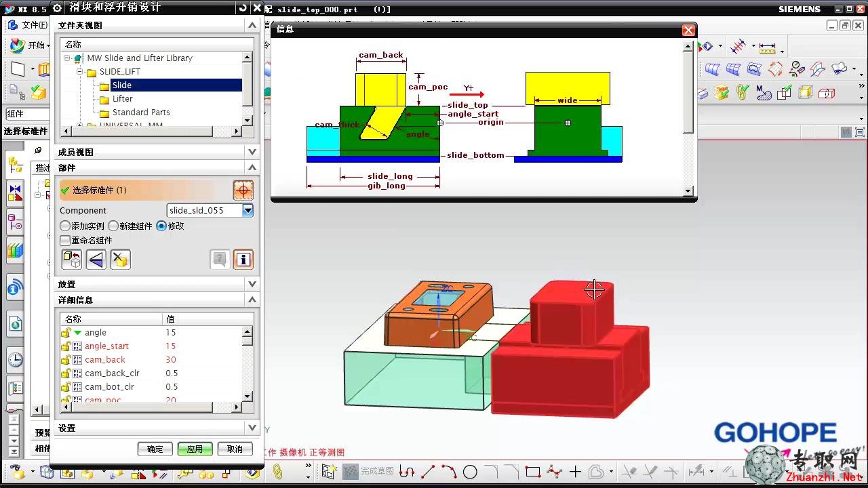
Task: Toggle the 重命名组件 checkbox
Action: click(65, 240)
